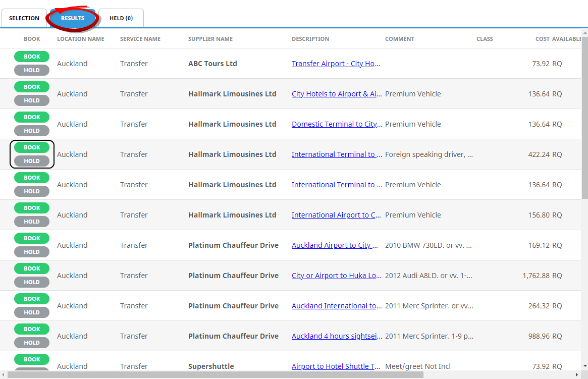Switch to the Selection tab
588x379 pixels.
(x=24, y=18)
